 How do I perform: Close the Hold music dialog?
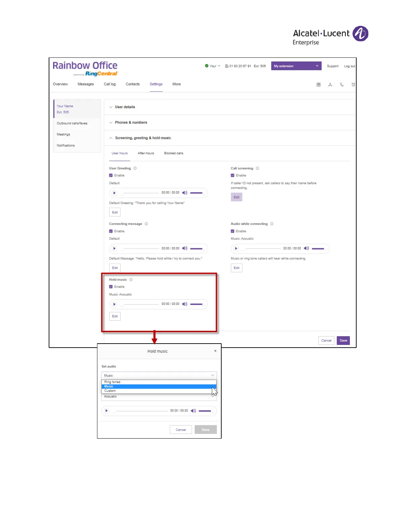[215, 351]
